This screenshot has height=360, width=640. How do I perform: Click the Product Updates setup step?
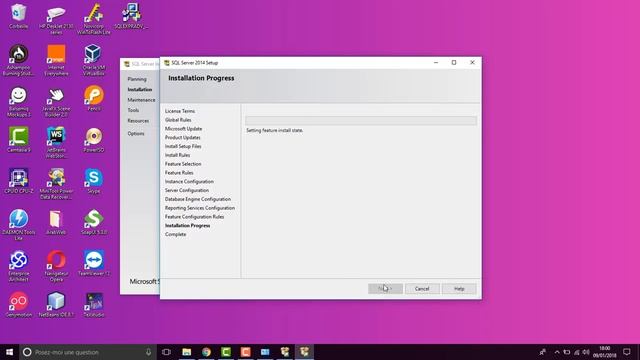tap(182, 138)
